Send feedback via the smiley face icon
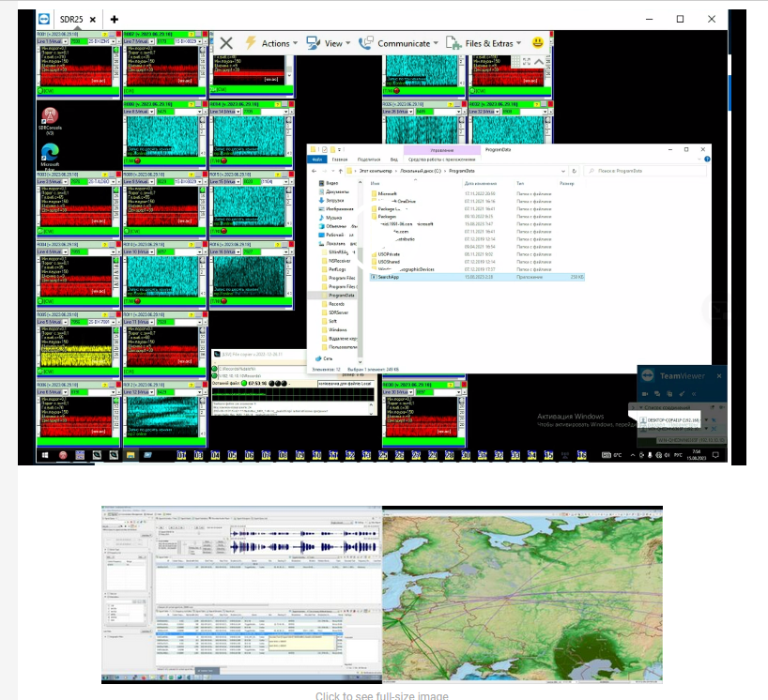 [537, 42]
